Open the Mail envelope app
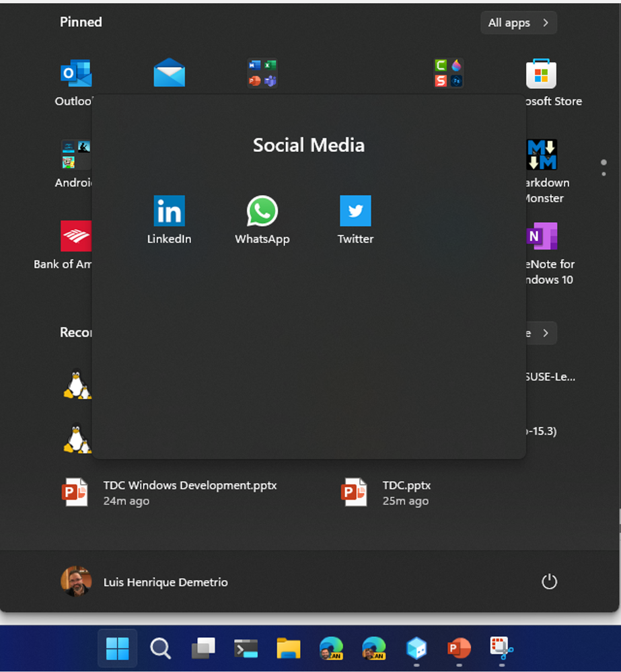 (x=170, y=73)
